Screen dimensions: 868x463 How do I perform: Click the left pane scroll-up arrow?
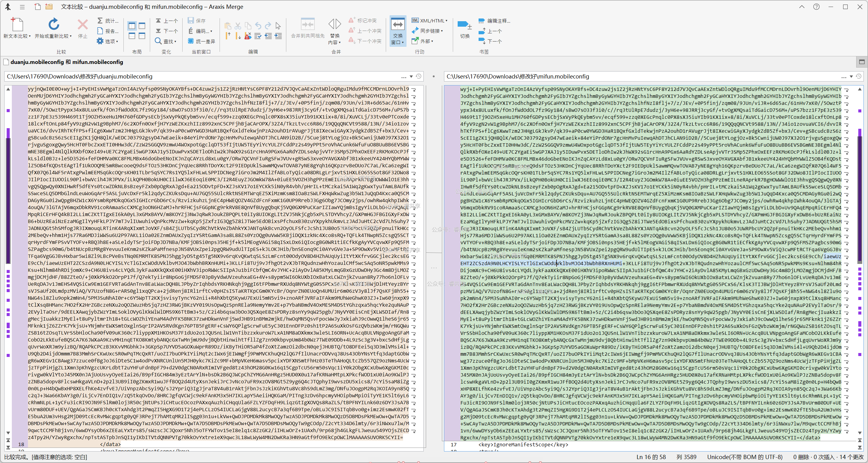point(8,89)
